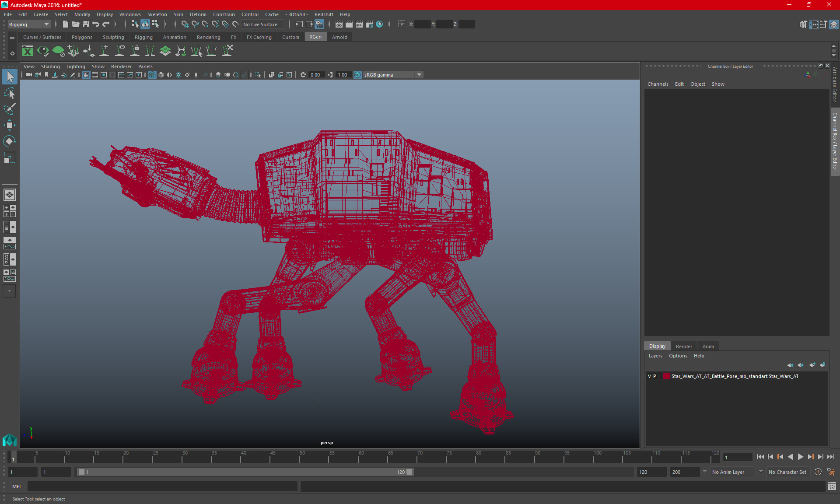The width and height of the screenshot is (840, 504).
Task: Click the XGen preview eye shelf icon
Action: point(43,51)
